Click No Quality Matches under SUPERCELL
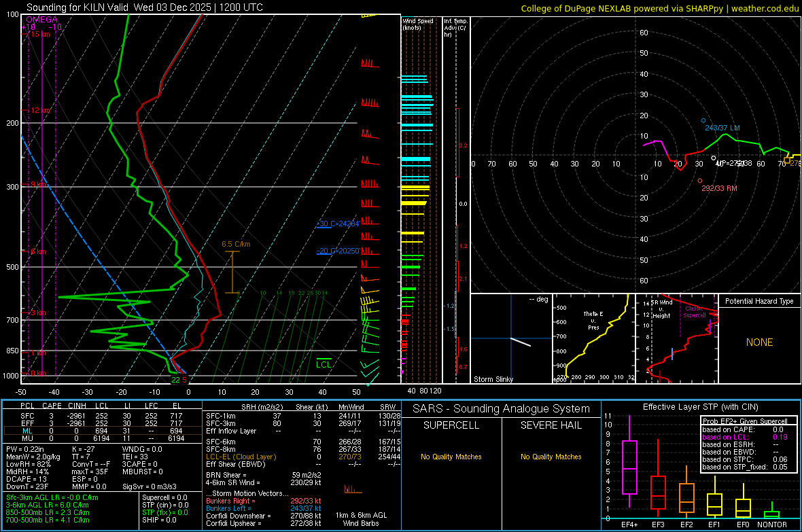 (451, 457)
